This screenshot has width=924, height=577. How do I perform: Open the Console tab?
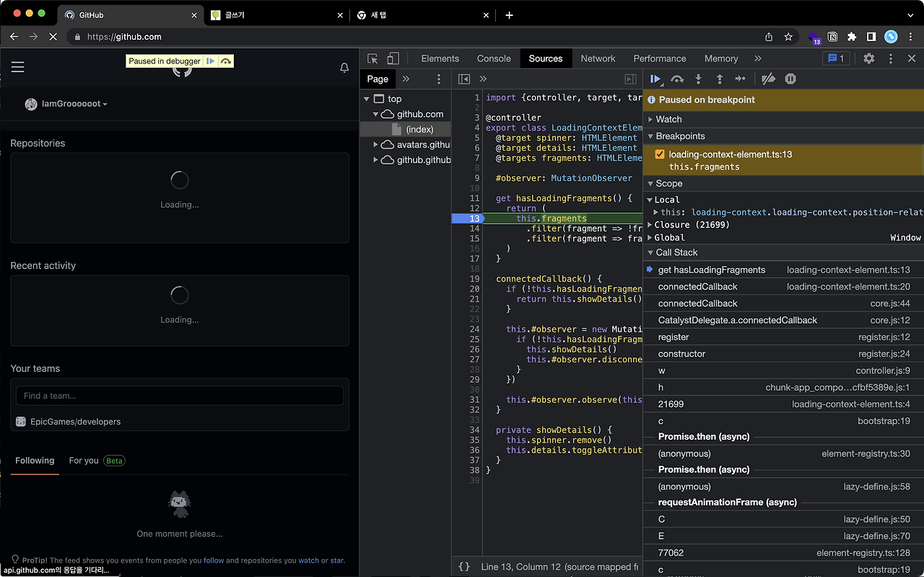[x=494, y=59]
